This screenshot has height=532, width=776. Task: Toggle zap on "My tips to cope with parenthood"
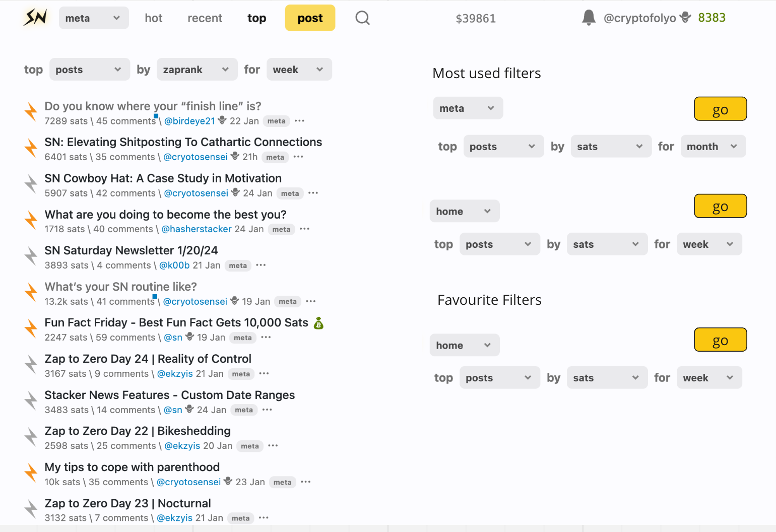pyautogui.click(x=31, y=473)
